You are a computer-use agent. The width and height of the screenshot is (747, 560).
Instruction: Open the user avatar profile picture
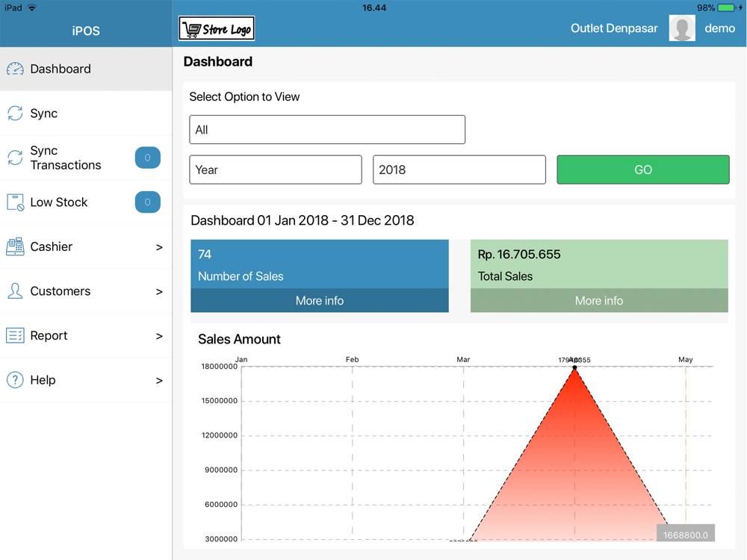click(681, 28)
